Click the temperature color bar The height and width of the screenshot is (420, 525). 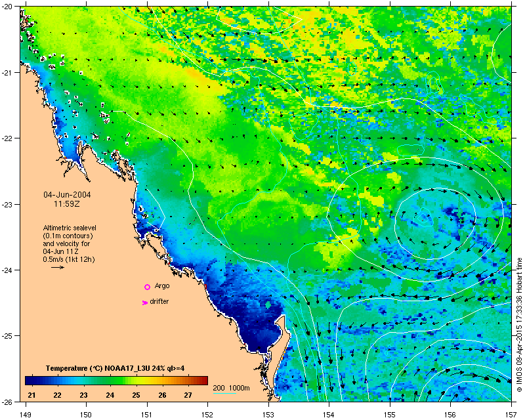[116, 380]
